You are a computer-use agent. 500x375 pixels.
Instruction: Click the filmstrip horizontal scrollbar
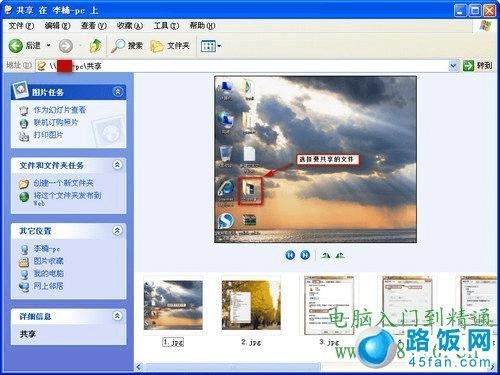(x=233, y=367)
